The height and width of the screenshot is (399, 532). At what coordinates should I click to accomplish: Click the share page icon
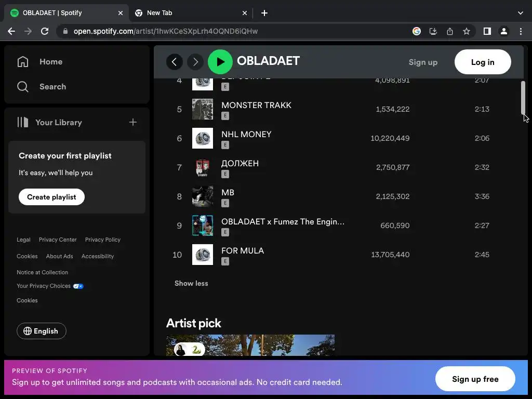pos(450,31)
